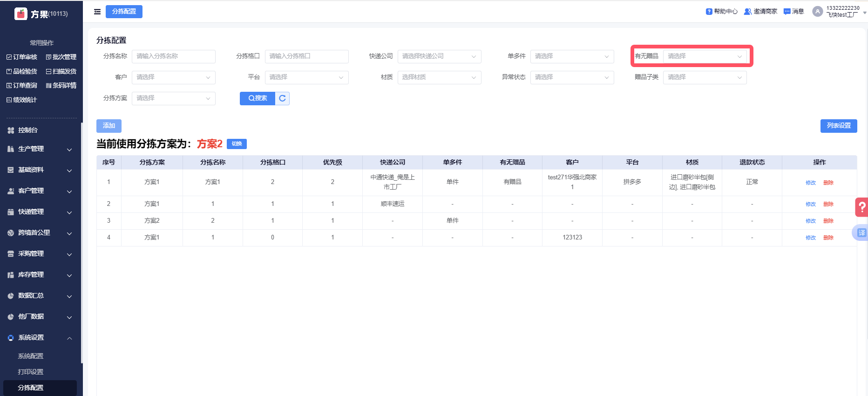
Task: Open the help center icon
Action: coord(709,12)
